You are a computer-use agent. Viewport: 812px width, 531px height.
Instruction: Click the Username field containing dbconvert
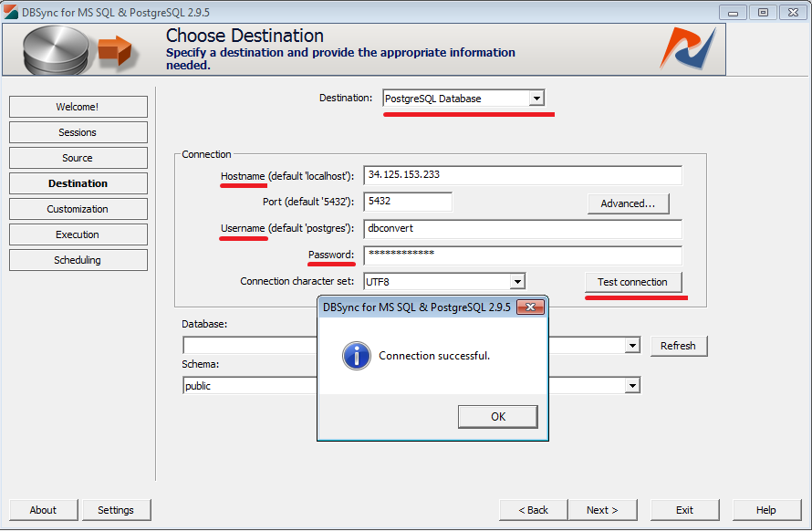(x=523, y=229)
